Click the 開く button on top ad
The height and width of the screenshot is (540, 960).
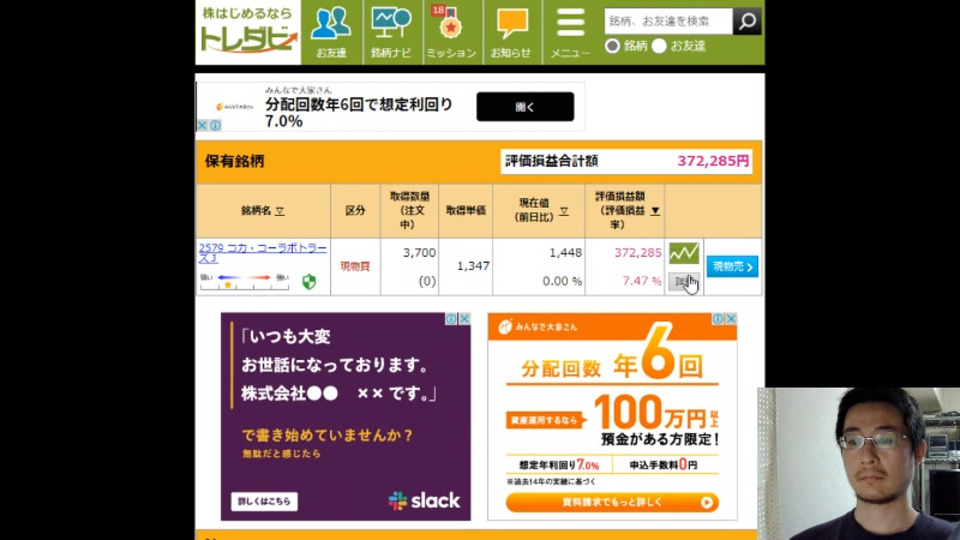[x=525, y=107]
